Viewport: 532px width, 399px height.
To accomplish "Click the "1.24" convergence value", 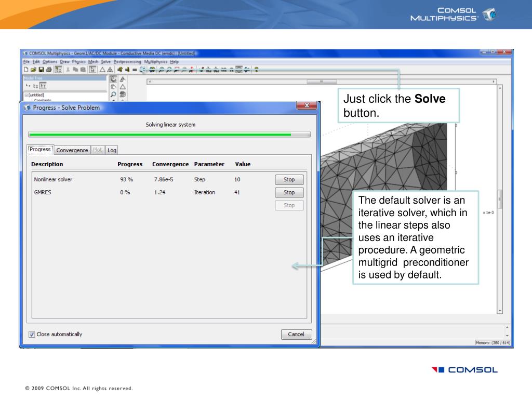I will click(159, 192).
